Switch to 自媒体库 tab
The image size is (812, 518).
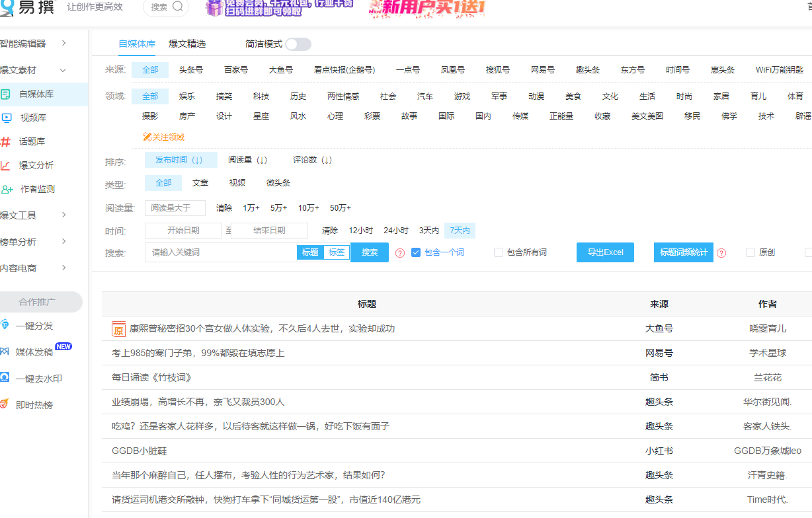(137, 44)
